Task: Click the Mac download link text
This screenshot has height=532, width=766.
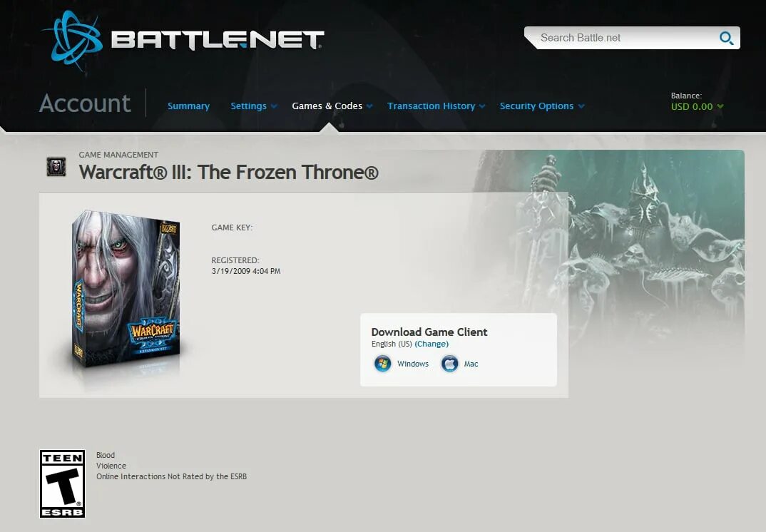Action: pyautogui.click(x=471, y=364)
